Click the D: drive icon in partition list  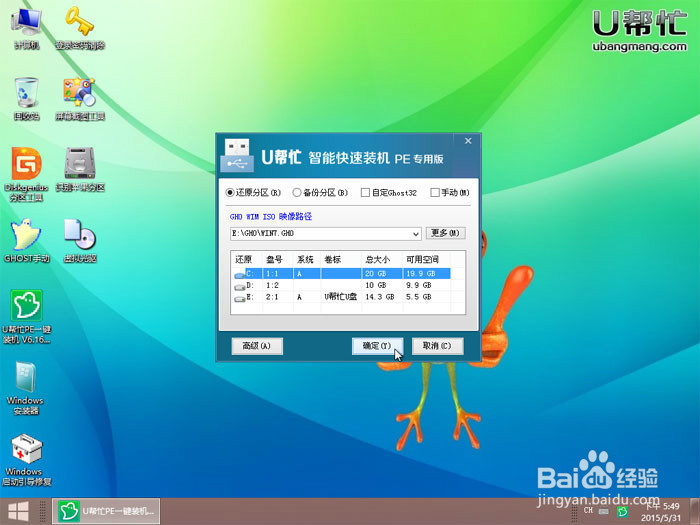(x=240, y=286)
